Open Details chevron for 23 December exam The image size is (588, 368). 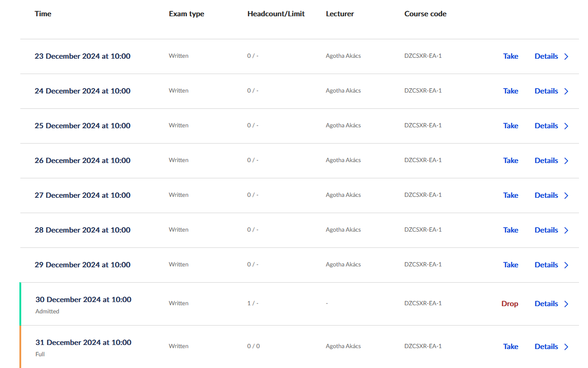click(x=566, y=56)
